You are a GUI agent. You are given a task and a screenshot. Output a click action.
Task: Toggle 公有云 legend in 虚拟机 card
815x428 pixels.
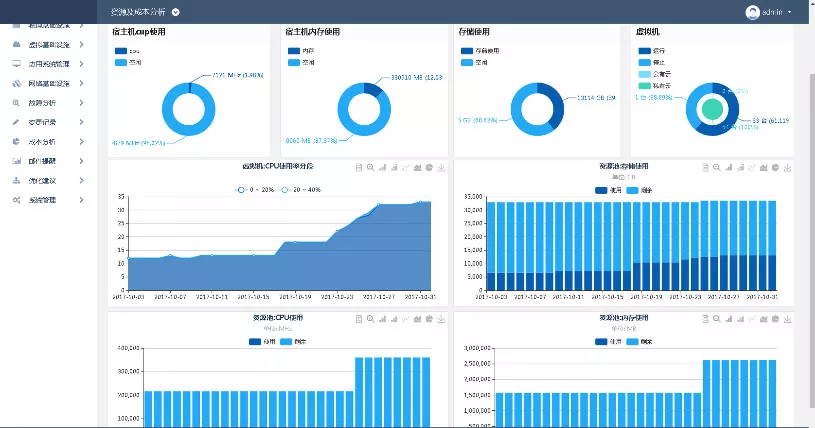pyautogui.click(x=654, y=74)
